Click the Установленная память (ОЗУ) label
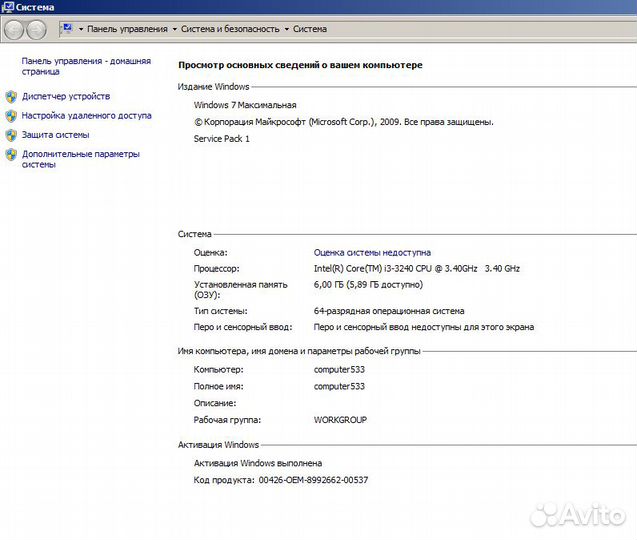The image size is (637, 540). (x=240, y=290)
